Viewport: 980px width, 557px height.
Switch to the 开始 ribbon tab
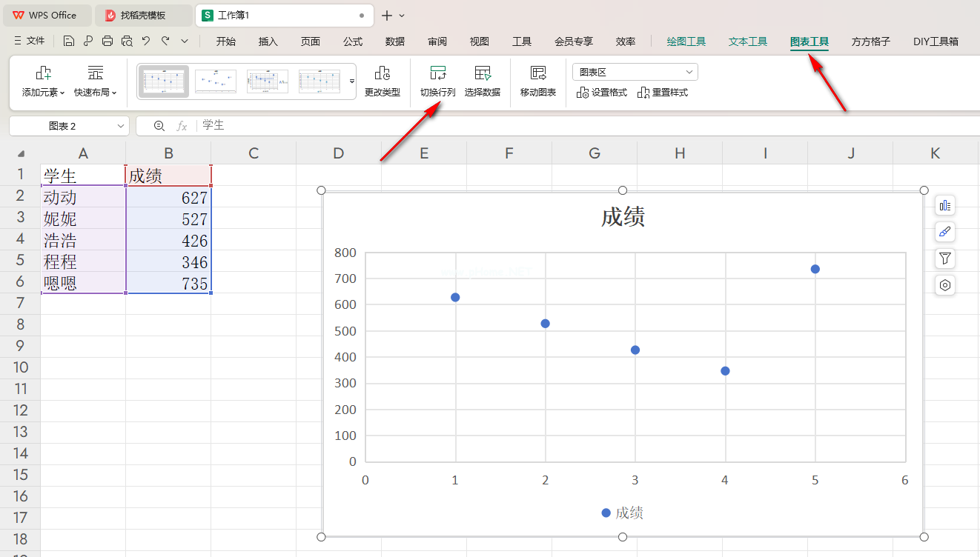coord(226,41)
